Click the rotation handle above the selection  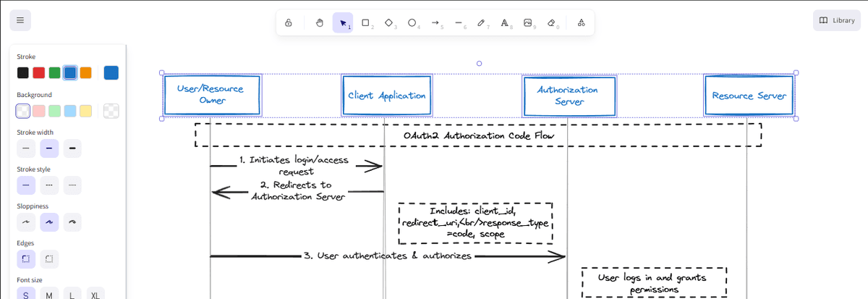point(479,64)
